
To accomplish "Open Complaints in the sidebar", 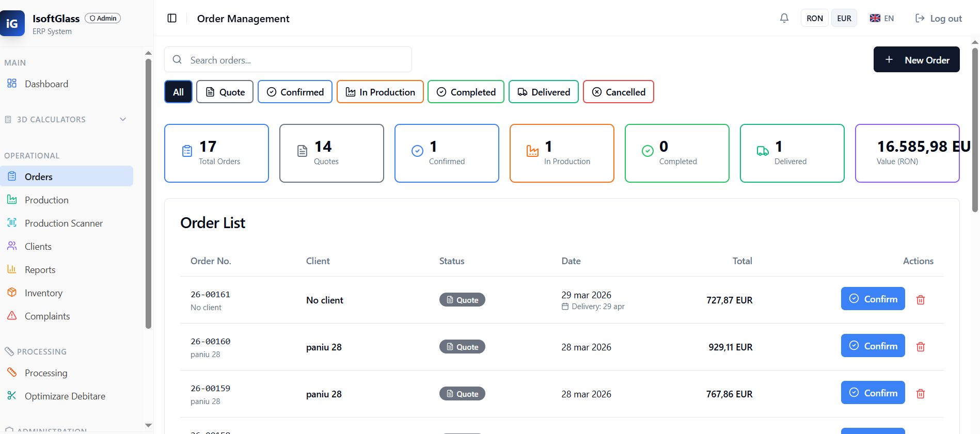I will [x=47, y=316].
